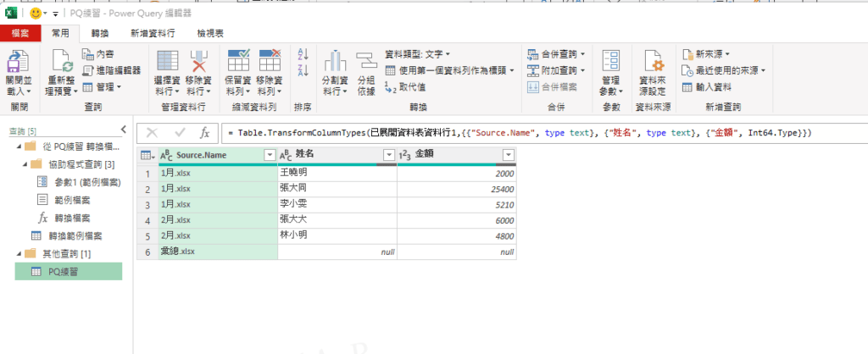This screenshot has width=868, height=354.
Task: Click the 選擇資料行 (Choose Columns) icon
Action: (168, 62)
